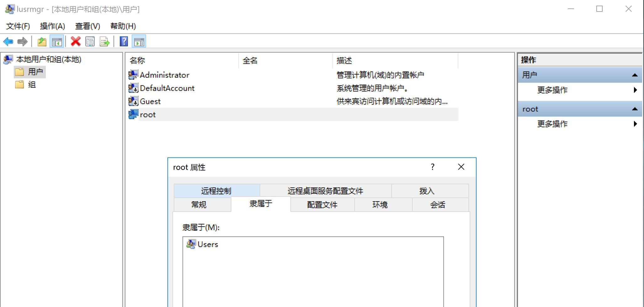Viewport: 644px width, 307px height.
Task: Expand 更多操作 under root section
Action: [x=552, y=124]
